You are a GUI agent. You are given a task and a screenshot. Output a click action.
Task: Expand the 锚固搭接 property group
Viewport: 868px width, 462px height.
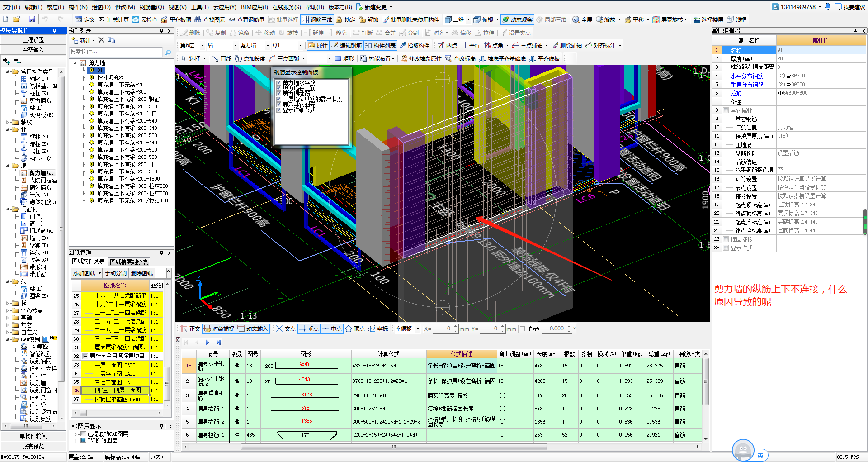pyautogui.click(x=726, y=239)
